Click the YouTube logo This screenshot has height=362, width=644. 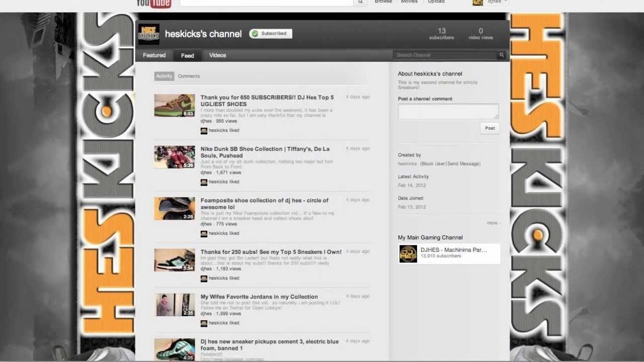click(x=154, y=4)
